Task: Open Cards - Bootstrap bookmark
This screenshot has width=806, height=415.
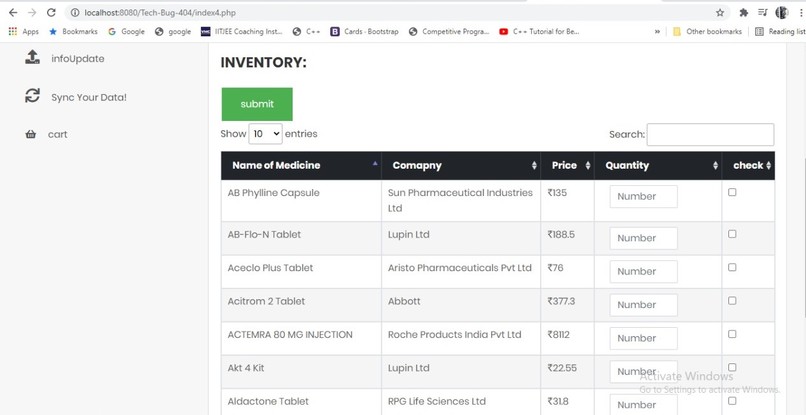Action: (x=364, y=31)
